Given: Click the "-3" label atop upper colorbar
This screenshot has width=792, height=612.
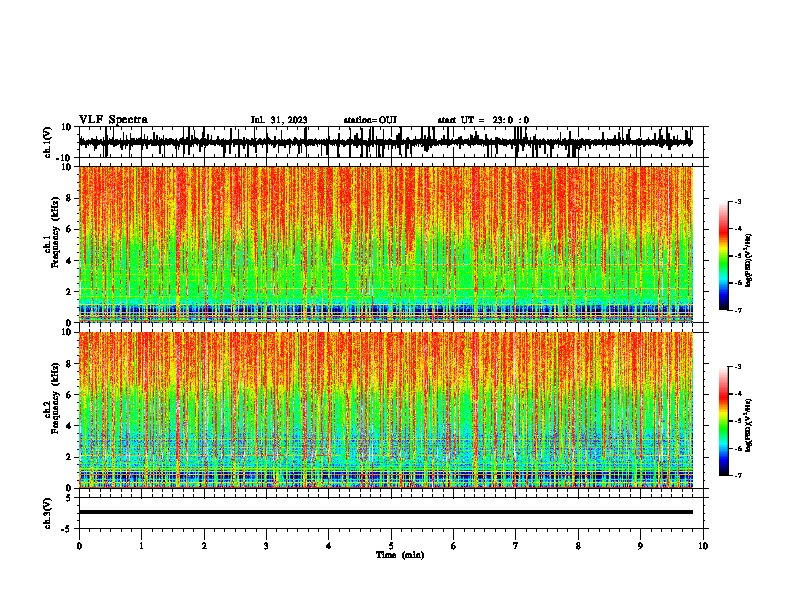Looking at the screenshot, I should click(x=737, y=201).
